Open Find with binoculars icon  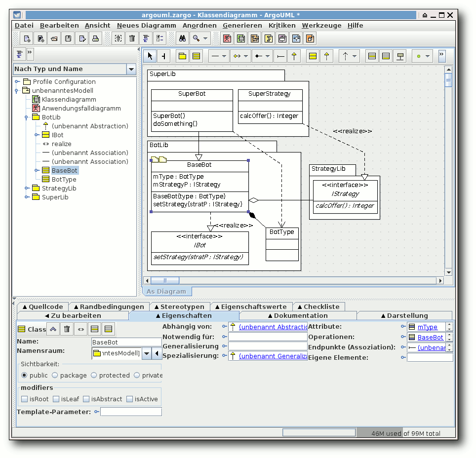[x=182, y=38]
